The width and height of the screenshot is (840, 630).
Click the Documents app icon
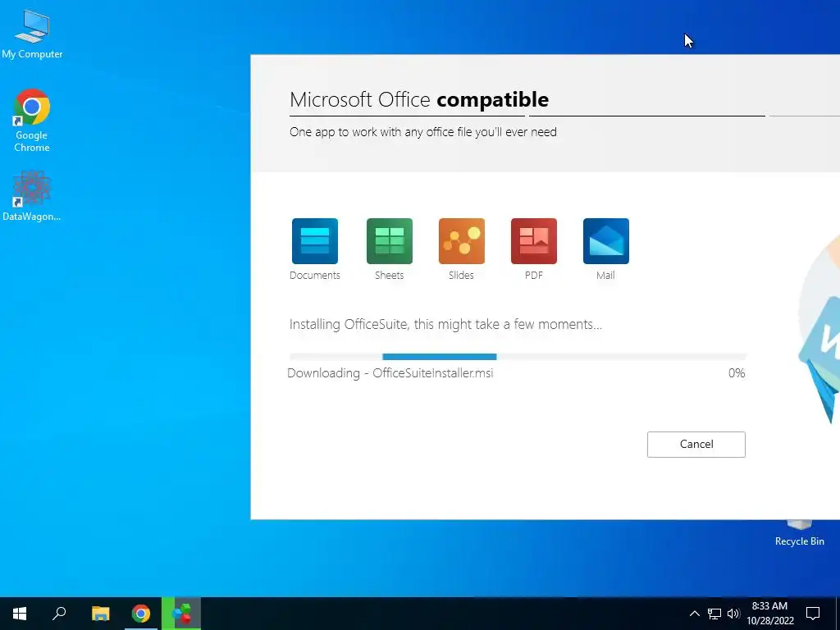click(314, 241)
